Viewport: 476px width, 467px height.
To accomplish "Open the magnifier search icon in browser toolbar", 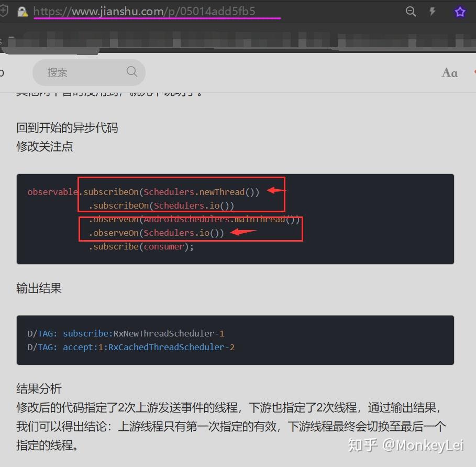I will tap(411, 11).
